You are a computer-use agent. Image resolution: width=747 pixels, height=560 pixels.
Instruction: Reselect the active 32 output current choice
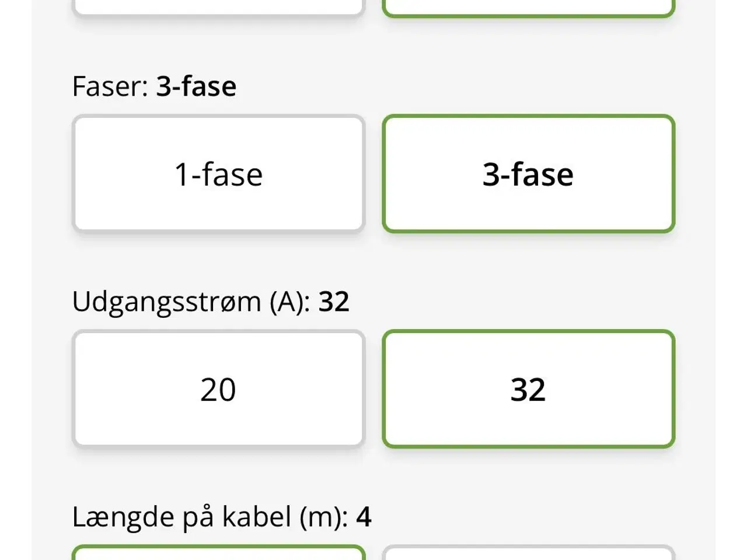[x=528, y=388]
